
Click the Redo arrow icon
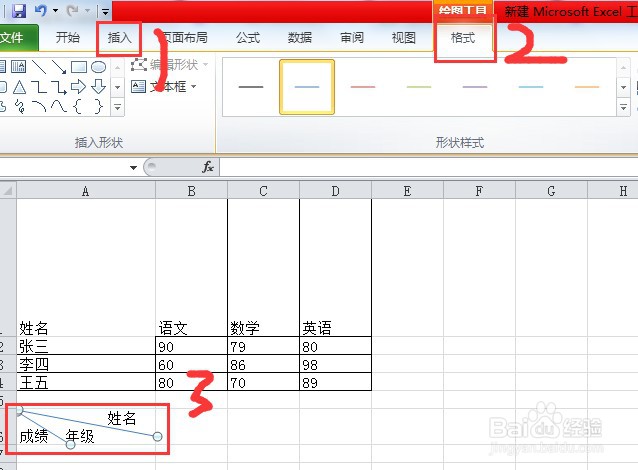(x=72, y=10)
